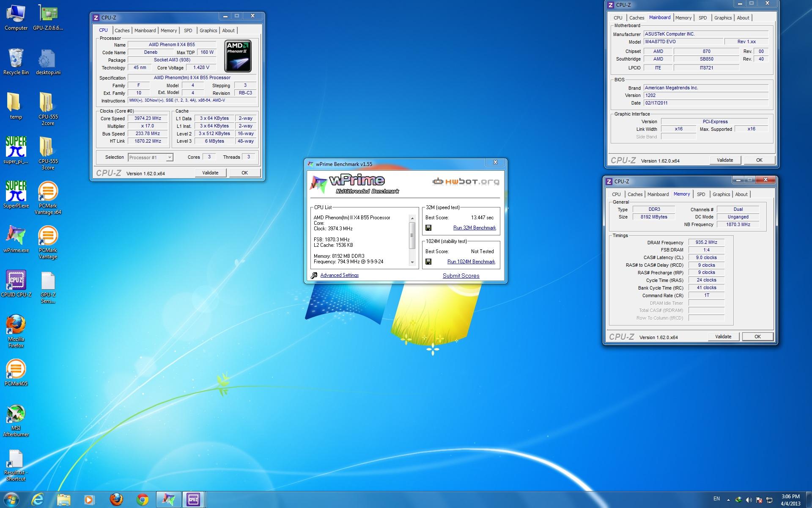Open About tab in the Memory CPU-Z window
The height and width of the screenshot is (508, 812).
pyautogui.click(x=741, y=194)
